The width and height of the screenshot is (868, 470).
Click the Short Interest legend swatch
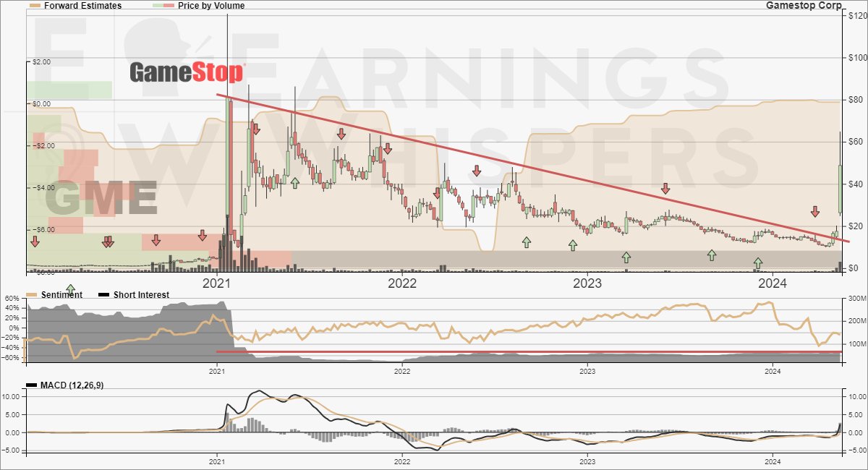click(x=104, y=294)
